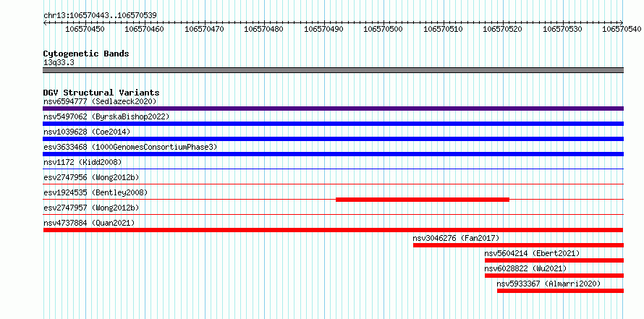
Task: Click ruler position 106570480
Action: coord(264,29)
